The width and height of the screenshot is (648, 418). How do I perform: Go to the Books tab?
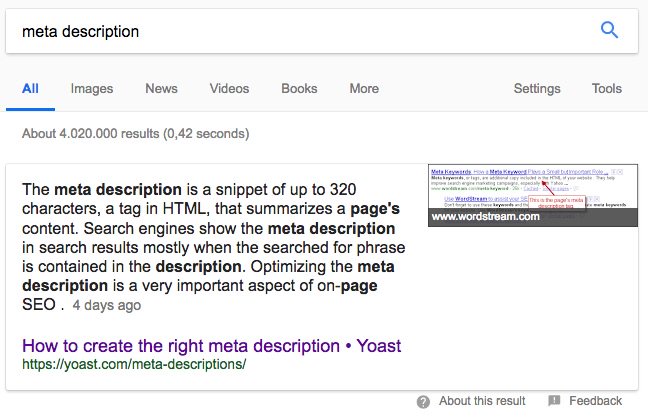(x=299, y=88)
